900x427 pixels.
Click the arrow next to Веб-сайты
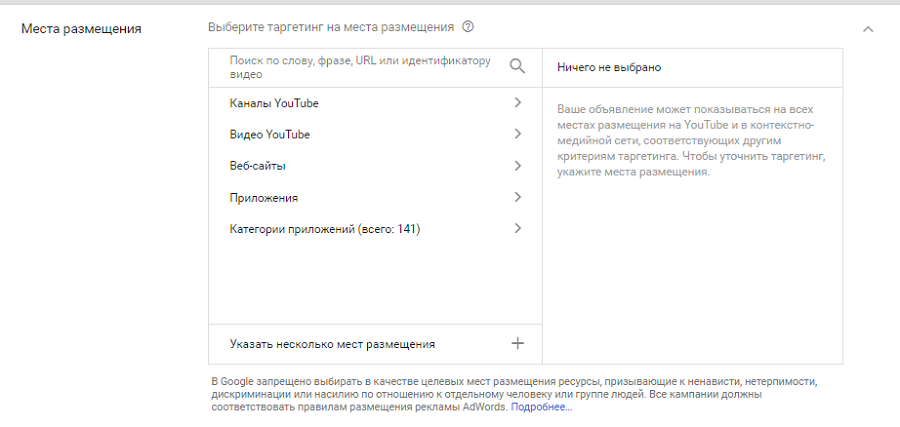pyautogui.click(x=517, y=166)
